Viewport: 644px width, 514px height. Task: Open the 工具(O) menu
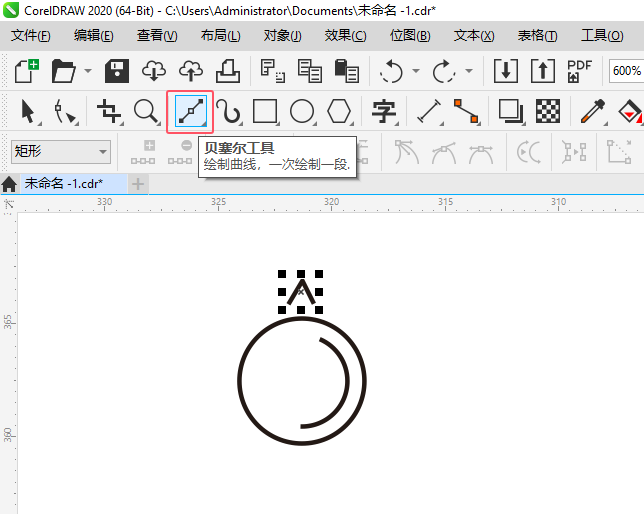[602, 36]
